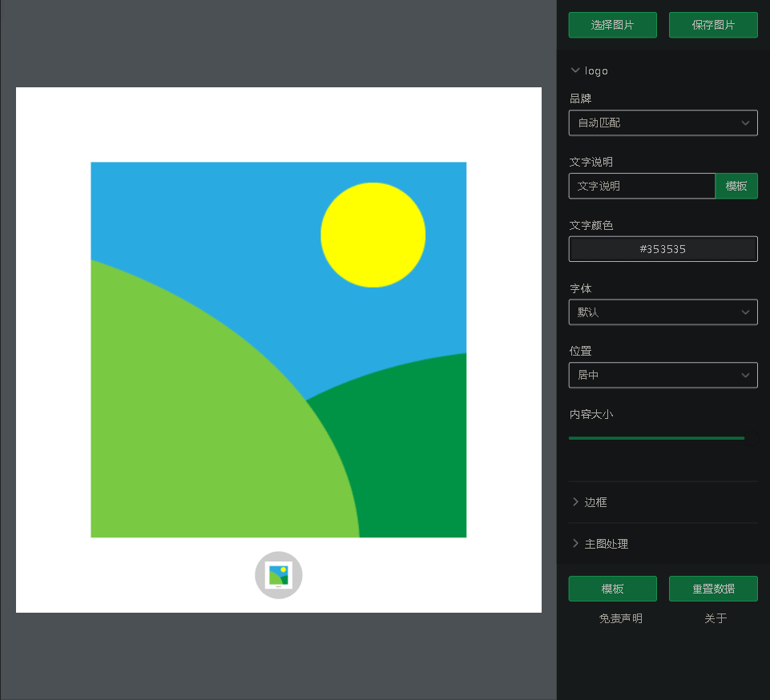
Task: Click the chevron arrow of 品牌 dropdown
Action: tap(745, 123)
